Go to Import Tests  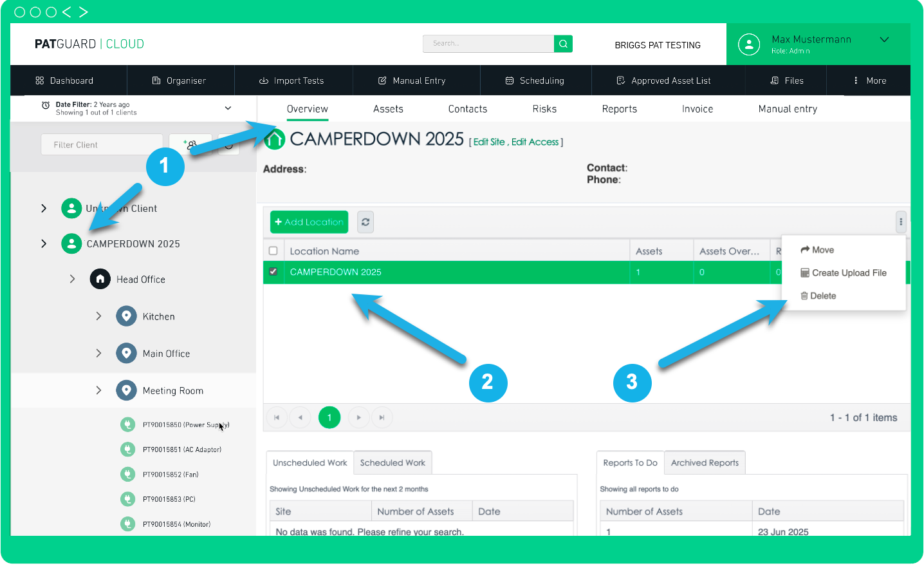(291, 80)
